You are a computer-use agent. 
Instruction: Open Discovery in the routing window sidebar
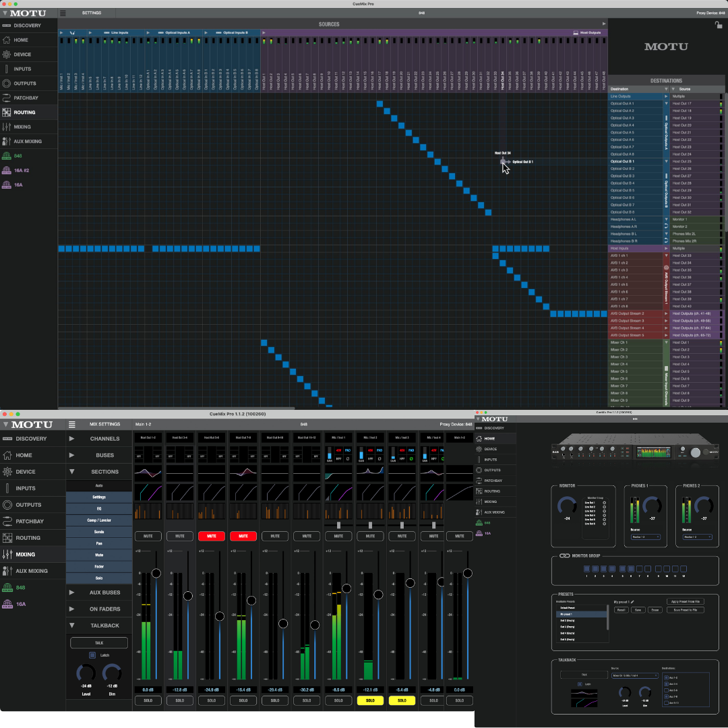(29, 26)
